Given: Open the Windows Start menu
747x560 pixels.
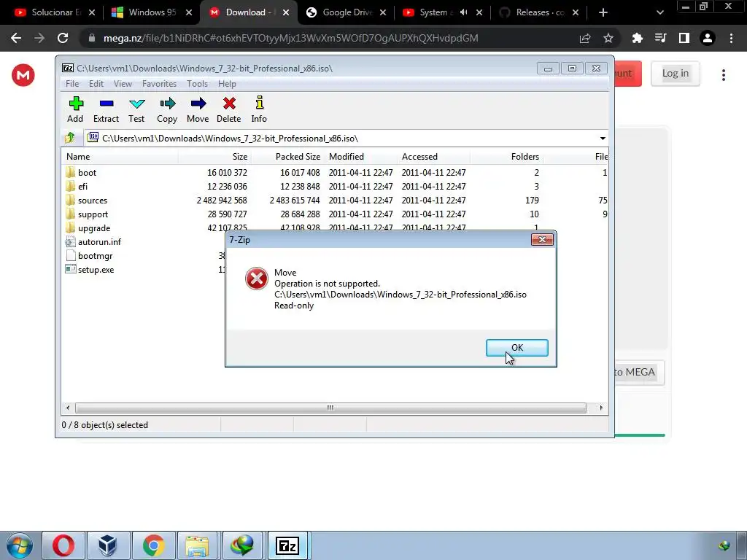Looking at the screenshot, I should tap(20, 545).
